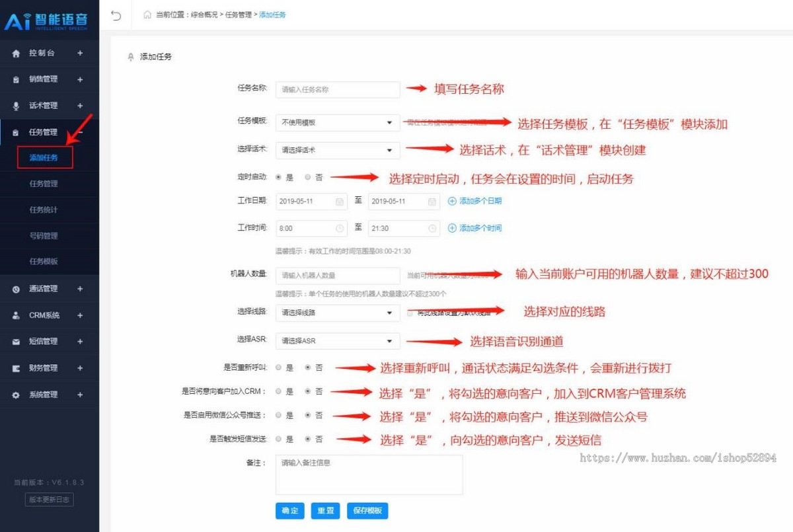The width and height of the screenshot is (793, 532).
Task: Click the calendar icon in end date field
Action: coord(432,202)
